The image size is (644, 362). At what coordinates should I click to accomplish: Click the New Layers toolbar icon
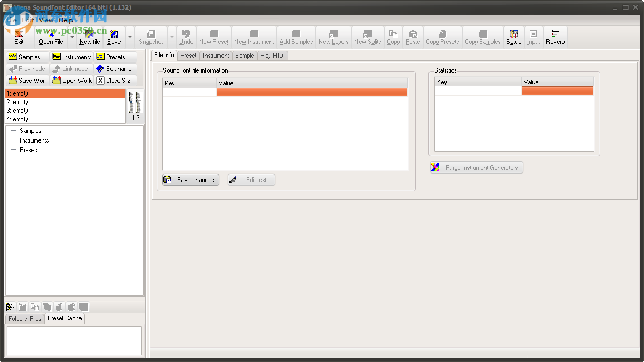[x=333, y=37]
